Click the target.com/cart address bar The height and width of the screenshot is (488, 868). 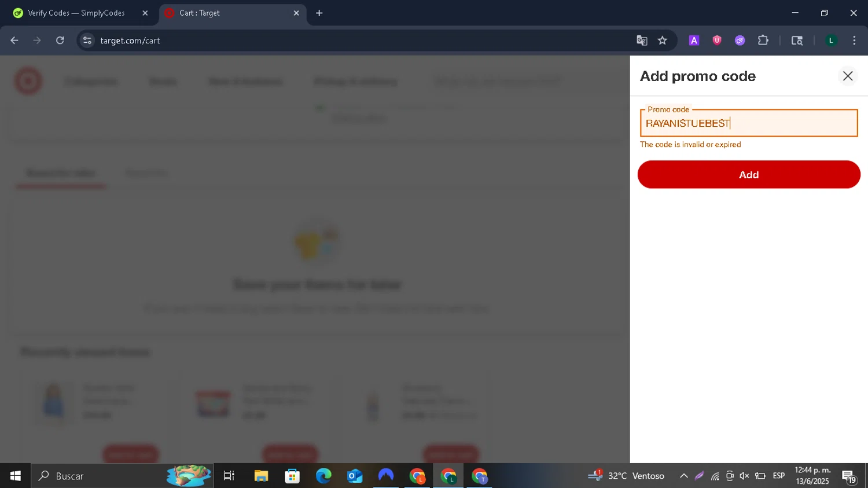coord(365,41)
